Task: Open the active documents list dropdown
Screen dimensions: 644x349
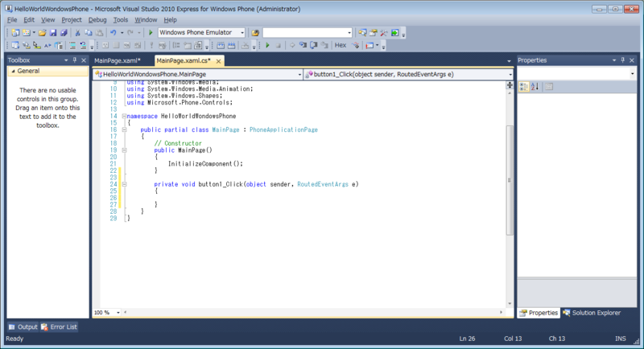Action: (x=509, y=60)
